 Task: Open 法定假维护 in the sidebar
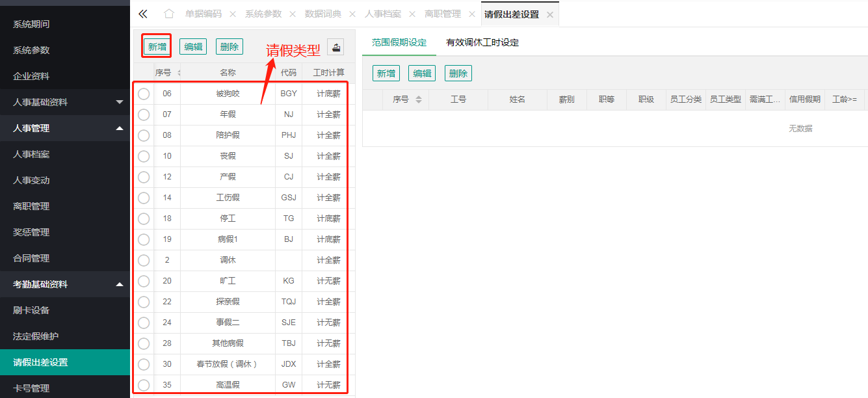[36, 336]
